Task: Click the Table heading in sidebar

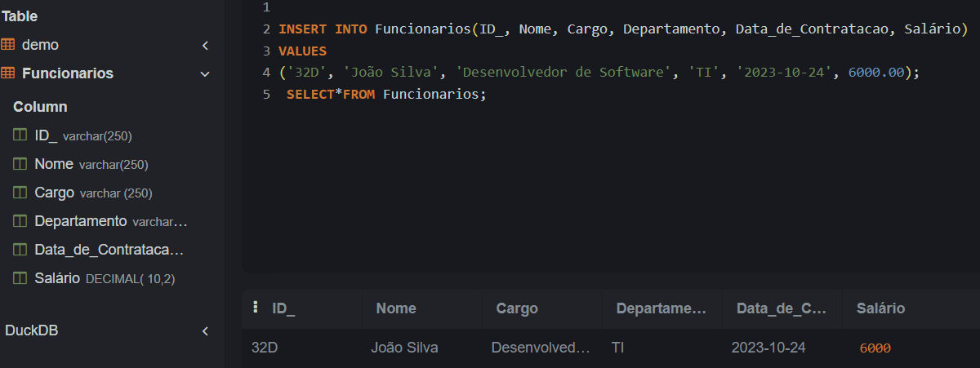Action: [x=20, y=16]
